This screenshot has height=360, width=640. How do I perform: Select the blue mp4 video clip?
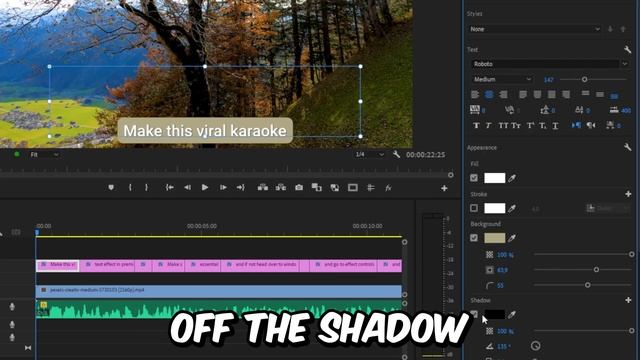[x=219, y=290]
